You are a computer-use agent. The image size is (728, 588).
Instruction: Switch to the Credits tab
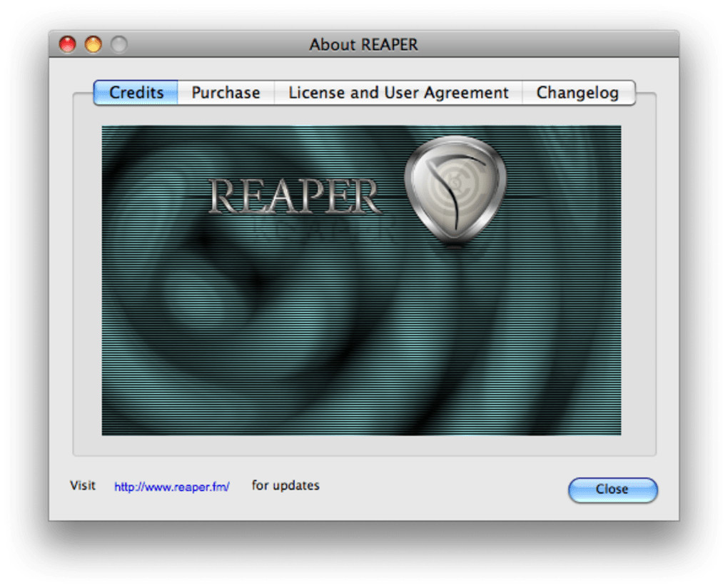tap(136, 92)
